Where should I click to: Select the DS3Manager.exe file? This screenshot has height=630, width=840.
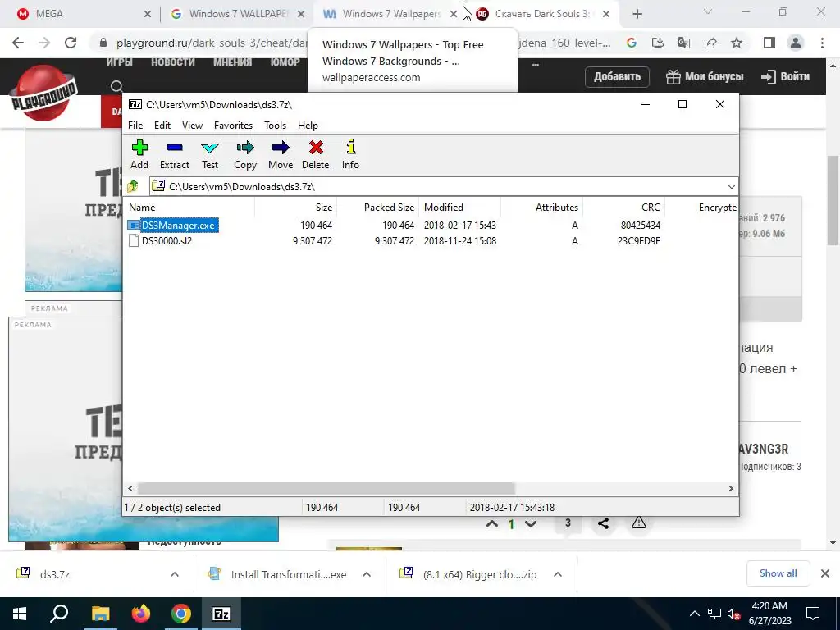[178, 226]
